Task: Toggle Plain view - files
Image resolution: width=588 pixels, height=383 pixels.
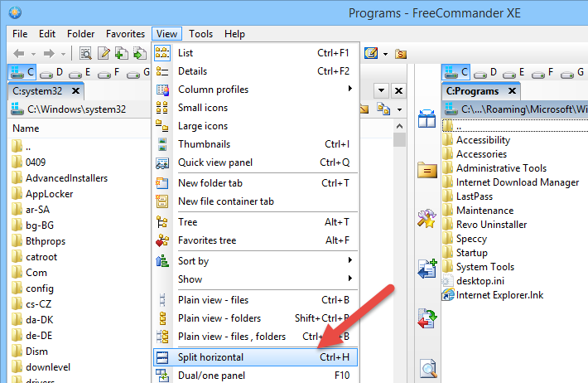Action: [x=255, y=300]
